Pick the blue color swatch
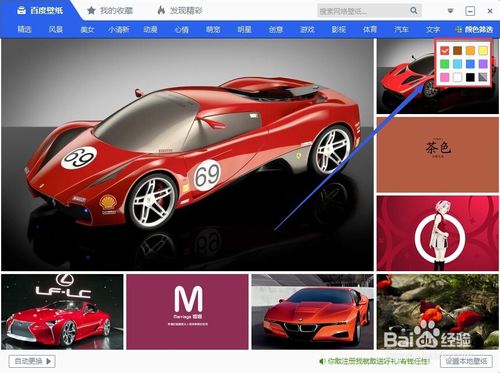 click(x=470, y=64)
